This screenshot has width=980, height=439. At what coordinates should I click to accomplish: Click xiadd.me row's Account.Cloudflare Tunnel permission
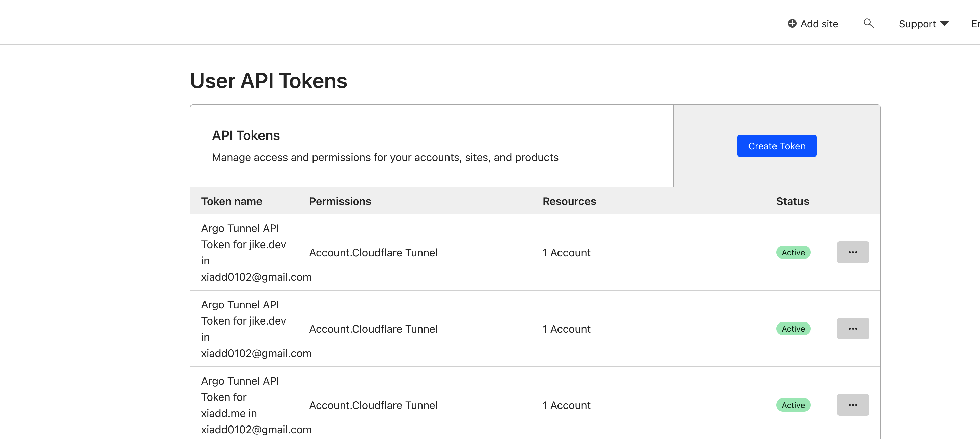(373, 405)
